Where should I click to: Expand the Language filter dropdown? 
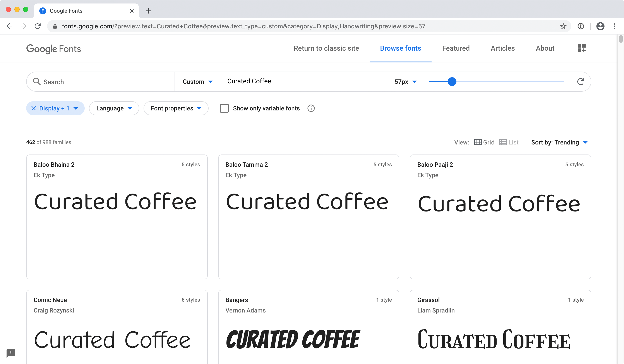pos(114,108)
